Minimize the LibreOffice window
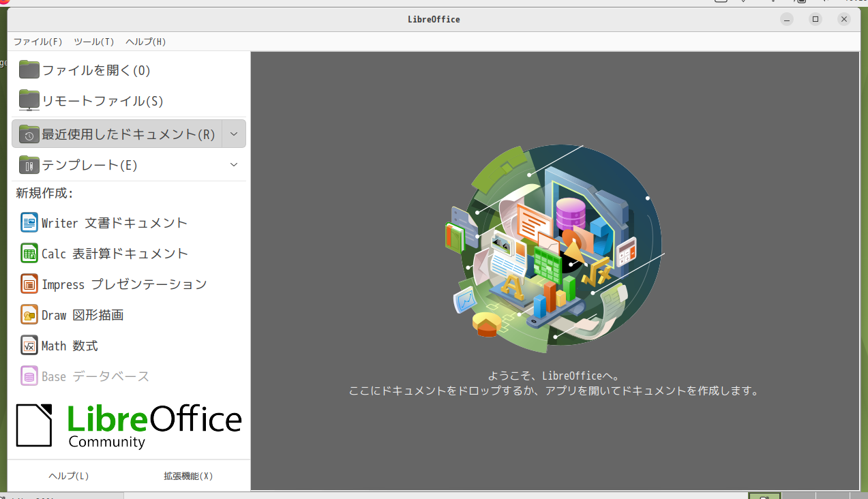Screen dimensions: 868x499 [787, 19]
